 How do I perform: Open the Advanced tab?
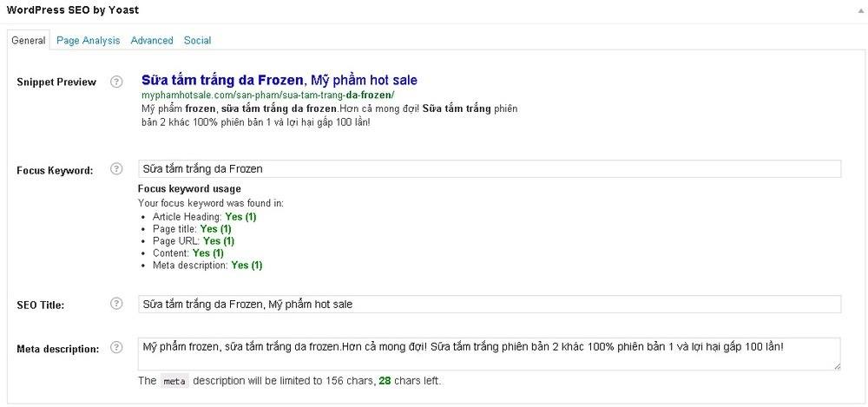[x=152, y=41]
